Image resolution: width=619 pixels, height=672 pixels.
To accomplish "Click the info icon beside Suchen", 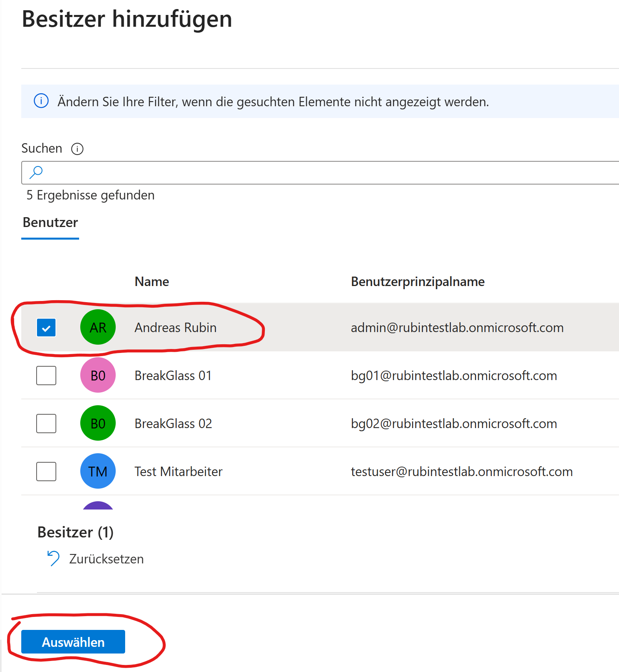I will click(x=77, y=149).
